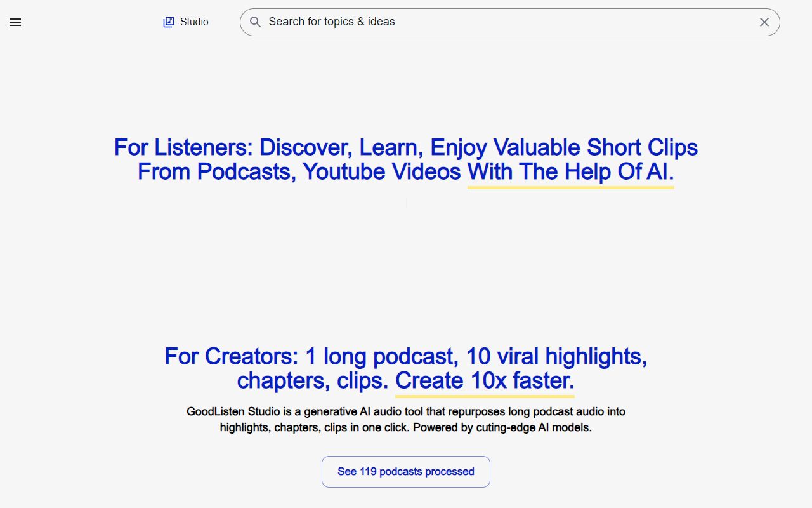Click inside the rounded search bar
Screen dimensions: 812x508
tap(444, 22)
